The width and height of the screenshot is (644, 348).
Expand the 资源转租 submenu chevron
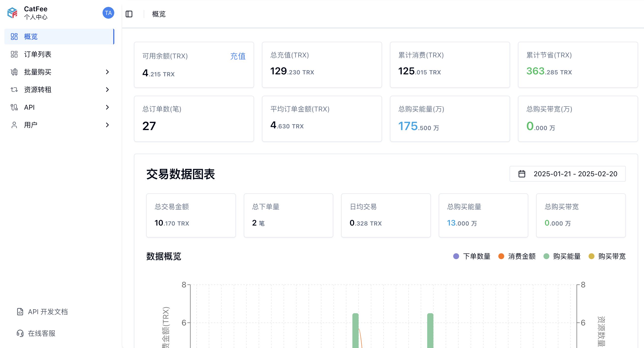point(107,90)
